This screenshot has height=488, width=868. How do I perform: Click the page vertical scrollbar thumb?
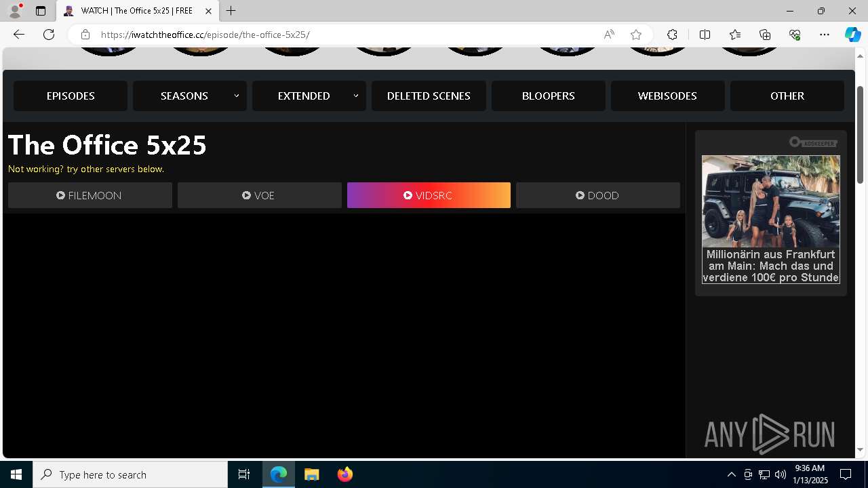click(x=861, y=134)
